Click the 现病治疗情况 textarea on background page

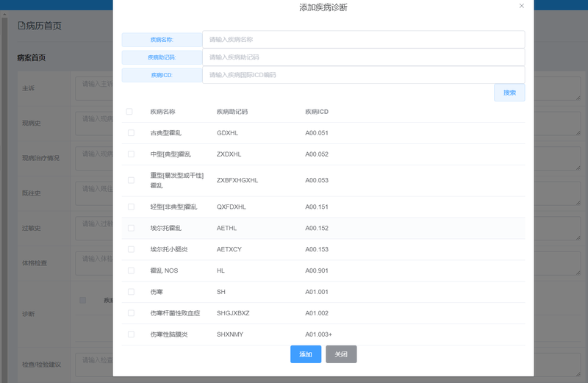(x=328, y=158)
